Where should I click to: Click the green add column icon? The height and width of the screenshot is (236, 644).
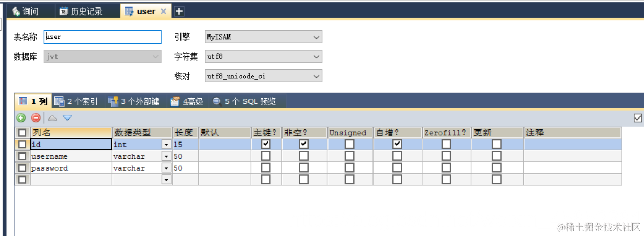21,118
